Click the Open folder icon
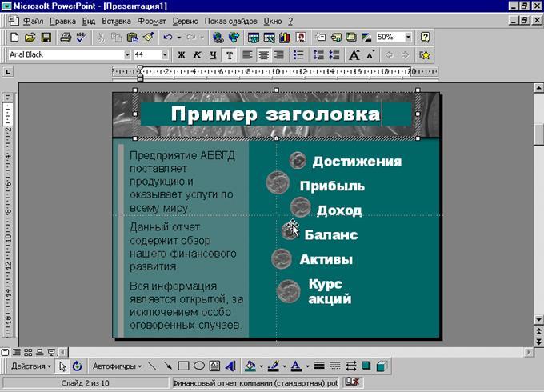Viewport: 544px width, 392px height. pos(30,37)
